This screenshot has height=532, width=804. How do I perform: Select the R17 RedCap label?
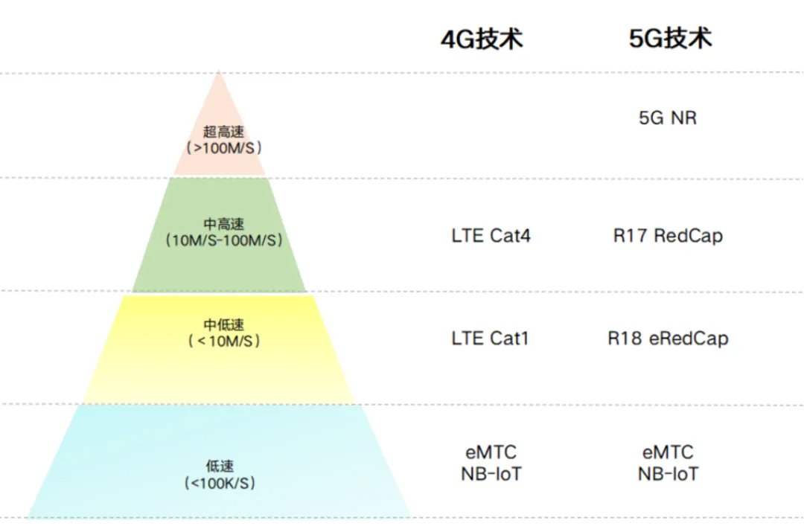[668, 236]
